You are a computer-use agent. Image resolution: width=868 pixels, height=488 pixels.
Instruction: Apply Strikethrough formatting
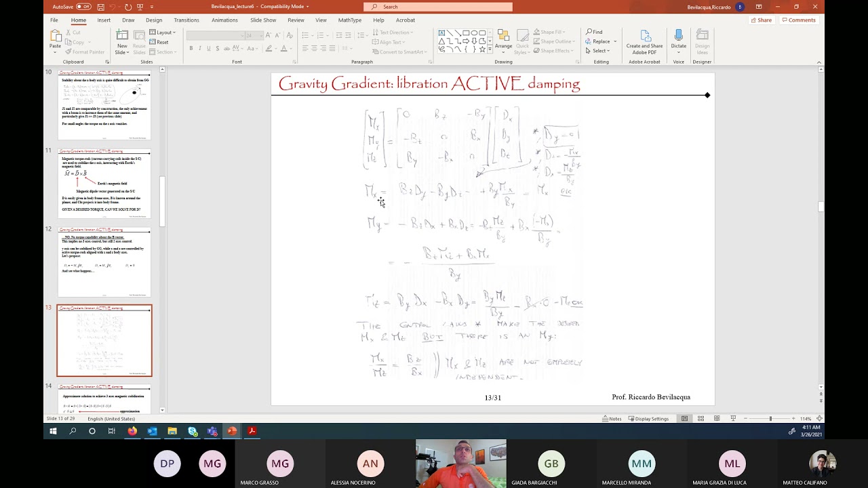click(x=226, y=49)
